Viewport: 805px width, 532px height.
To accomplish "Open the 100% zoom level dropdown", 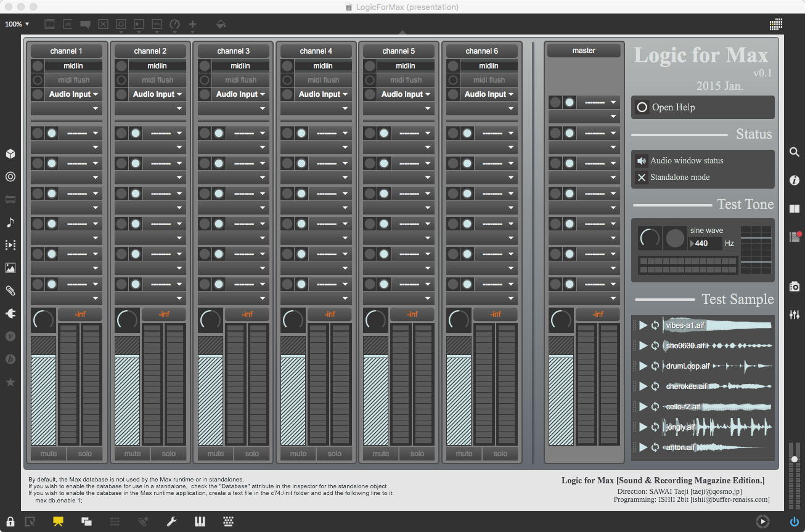I will click(x=17, y=24).
